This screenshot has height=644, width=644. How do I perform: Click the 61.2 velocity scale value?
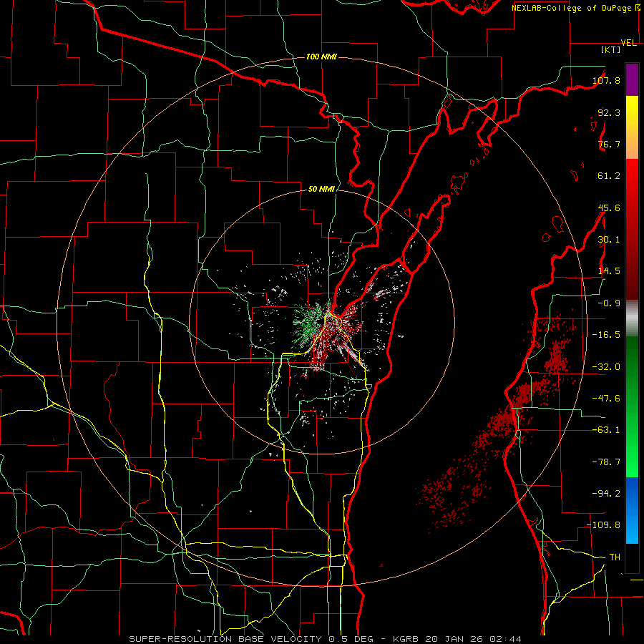tap(609, 176)
